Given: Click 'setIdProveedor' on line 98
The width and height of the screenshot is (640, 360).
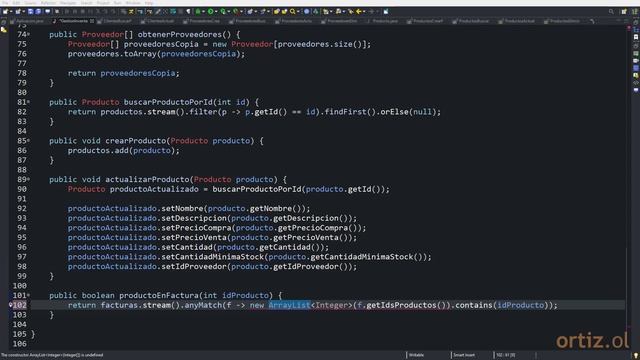Looking at the screenshot, I should tap(194, 267).
